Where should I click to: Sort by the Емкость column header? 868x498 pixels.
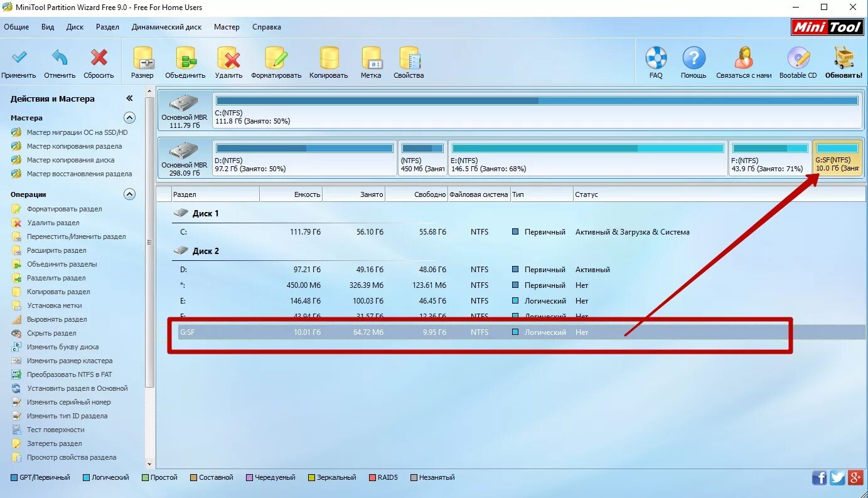click(291, 194)
